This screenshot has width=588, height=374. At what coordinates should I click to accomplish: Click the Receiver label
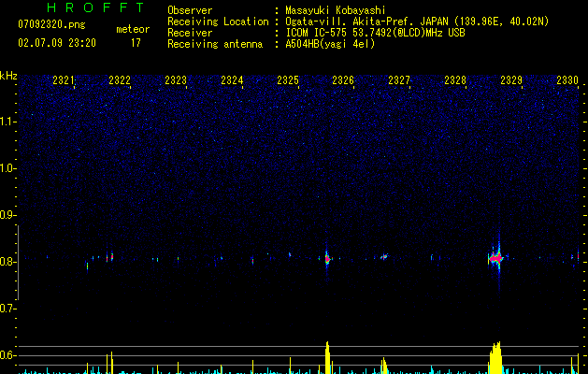pyautogui.click(x=190, y=33)
